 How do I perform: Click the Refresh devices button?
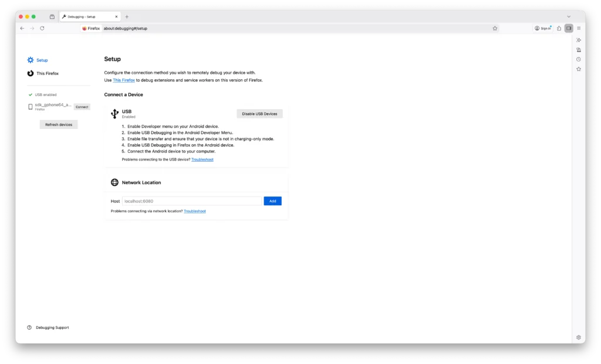[58, 124]
